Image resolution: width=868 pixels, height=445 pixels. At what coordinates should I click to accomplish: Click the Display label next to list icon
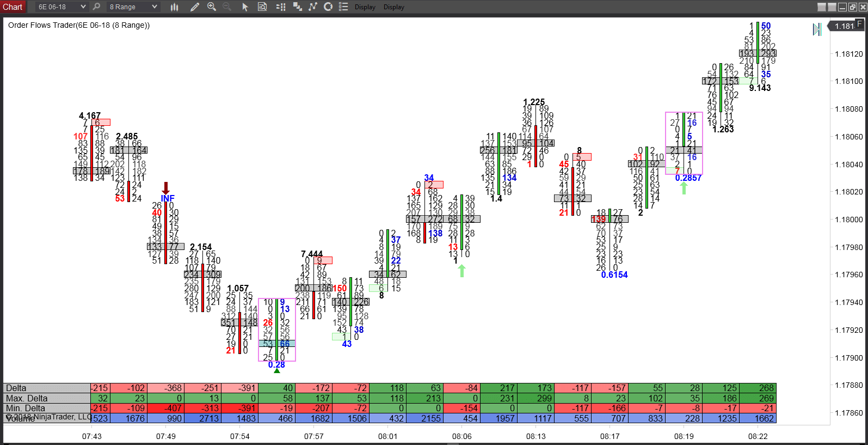[x=365, y=7]
